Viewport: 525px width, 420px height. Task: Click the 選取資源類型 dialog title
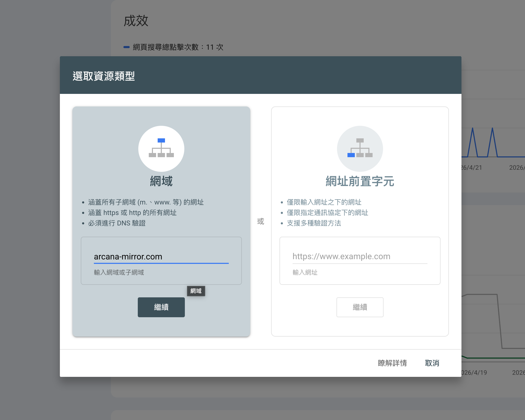tap(104, 76)
